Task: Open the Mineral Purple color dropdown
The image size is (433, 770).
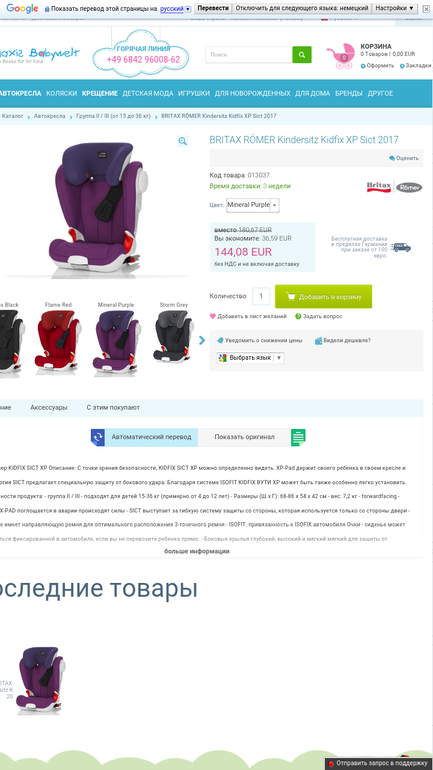Action: click(253, 205)
